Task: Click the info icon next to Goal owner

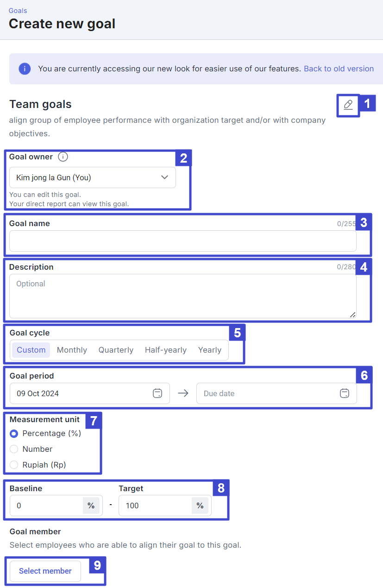Action: pos(63,157)
